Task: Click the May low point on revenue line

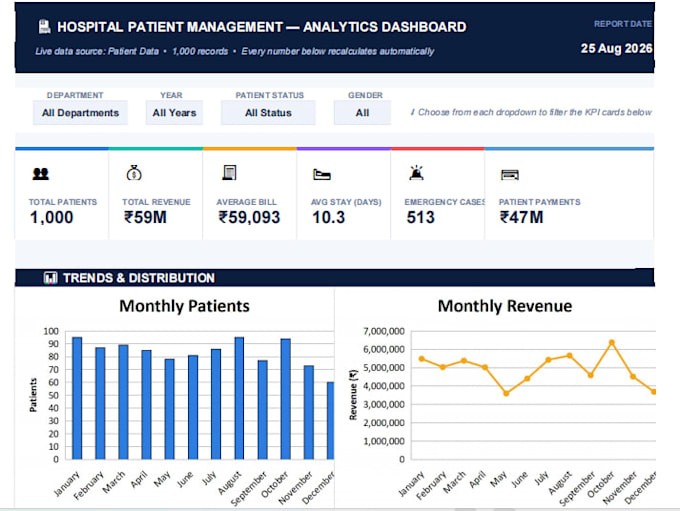Action: 506,393
